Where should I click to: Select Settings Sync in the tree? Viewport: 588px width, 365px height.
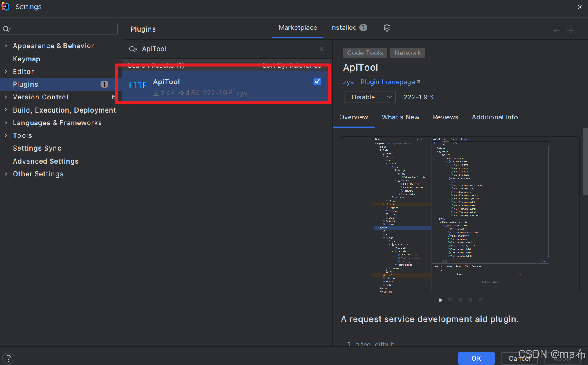tap(37, 148)
